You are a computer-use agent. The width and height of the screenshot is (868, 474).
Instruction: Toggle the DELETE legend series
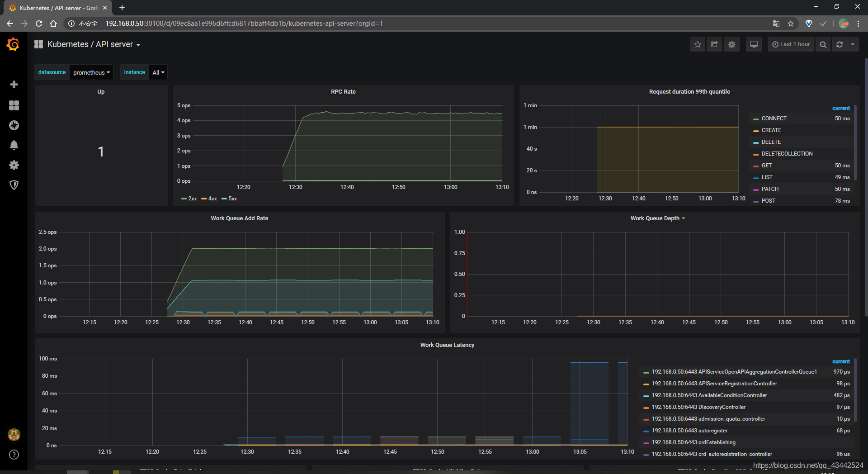[771, 142]
